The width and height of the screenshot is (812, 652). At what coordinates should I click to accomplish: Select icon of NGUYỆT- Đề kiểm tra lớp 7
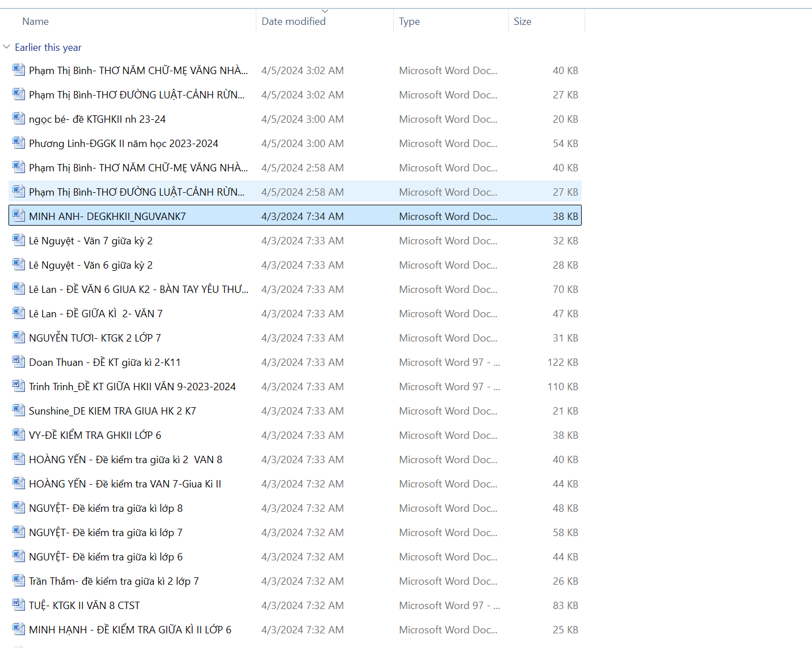point(19,532)
